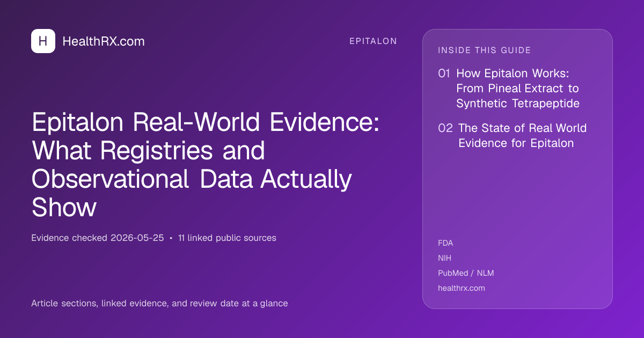Select the FDA source entry

coord(445,243)
